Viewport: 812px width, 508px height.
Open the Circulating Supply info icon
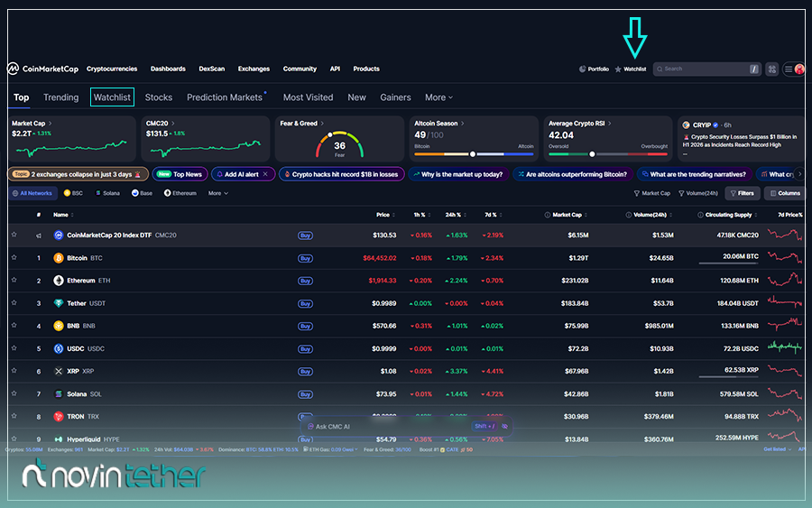pos(700,215)
